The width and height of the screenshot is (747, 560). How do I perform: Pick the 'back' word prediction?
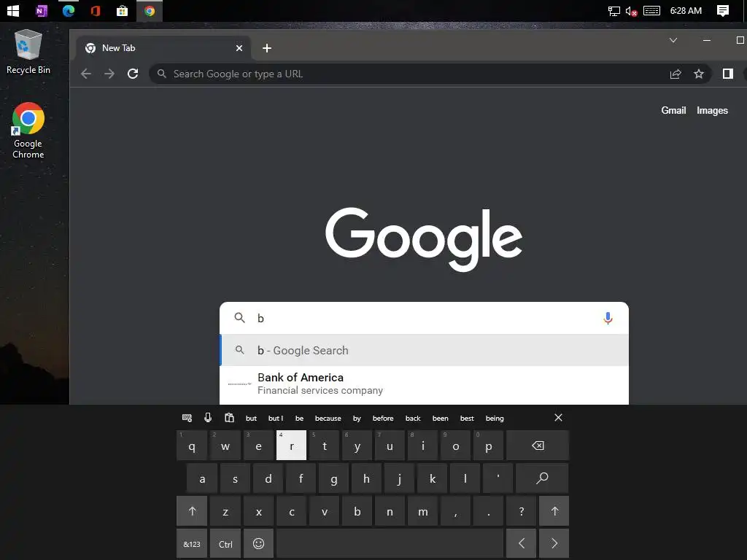(x=413, y=419)
